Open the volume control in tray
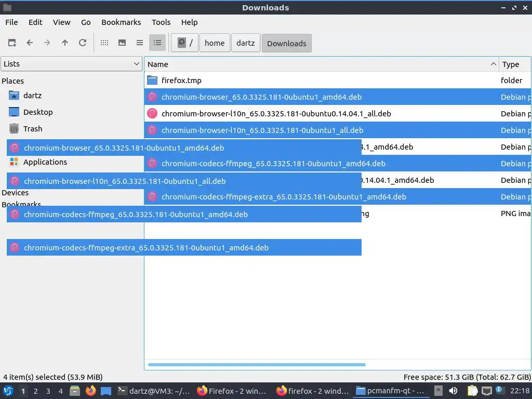 pos(453,391)
